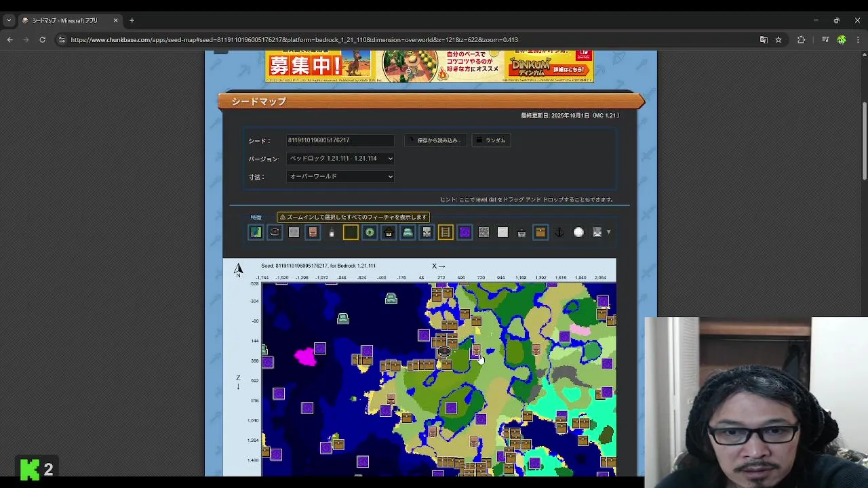
Task: Open the green browser profile avatar
Action: pyautogui.click(x=842, y=40)
